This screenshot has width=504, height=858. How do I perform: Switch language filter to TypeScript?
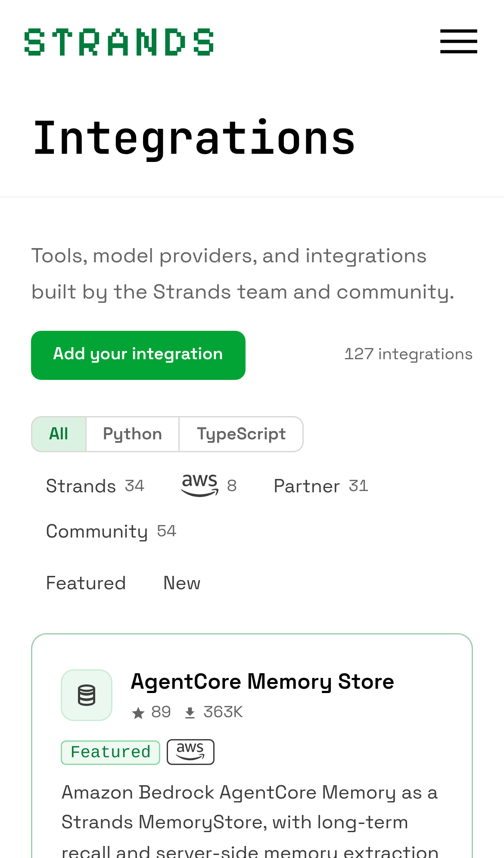(x=241, y=434)
